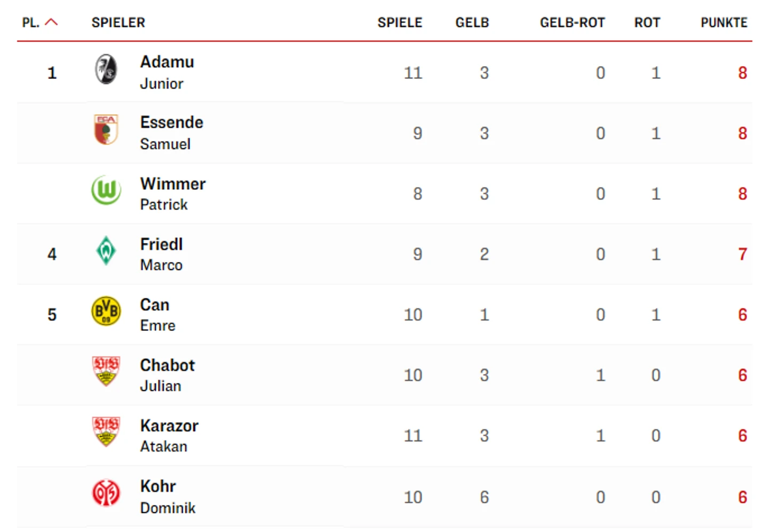Select player name Wimmer Patrick
The height and width of the screenshot is (532, 779).
point(173,194)
